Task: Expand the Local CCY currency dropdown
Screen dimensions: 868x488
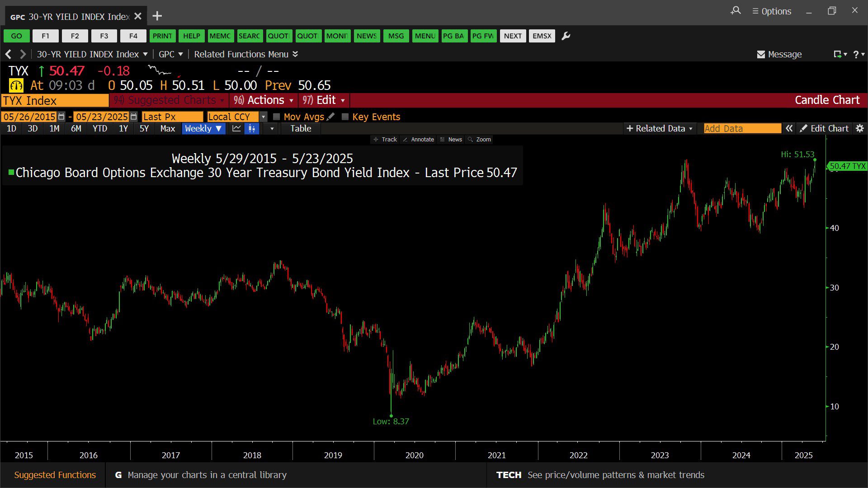Action: 263,117
